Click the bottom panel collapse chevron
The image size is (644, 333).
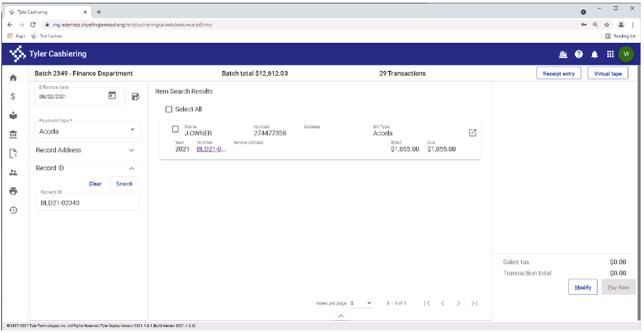coord(341,316)
